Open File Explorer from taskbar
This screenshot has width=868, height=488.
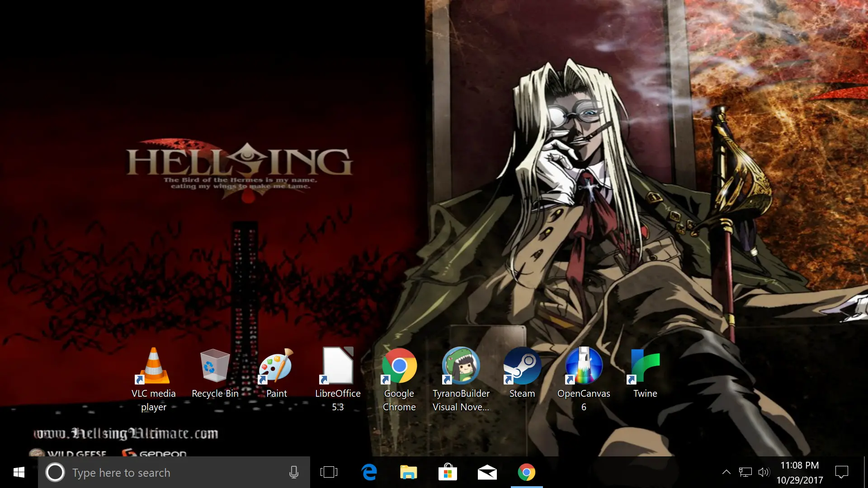point(409,473)
